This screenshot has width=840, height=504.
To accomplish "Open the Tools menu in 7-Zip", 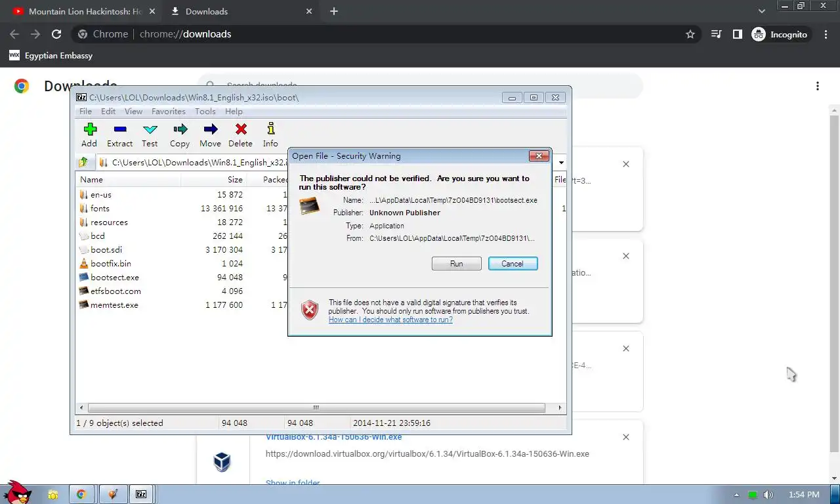I will (x=205, y=112).
